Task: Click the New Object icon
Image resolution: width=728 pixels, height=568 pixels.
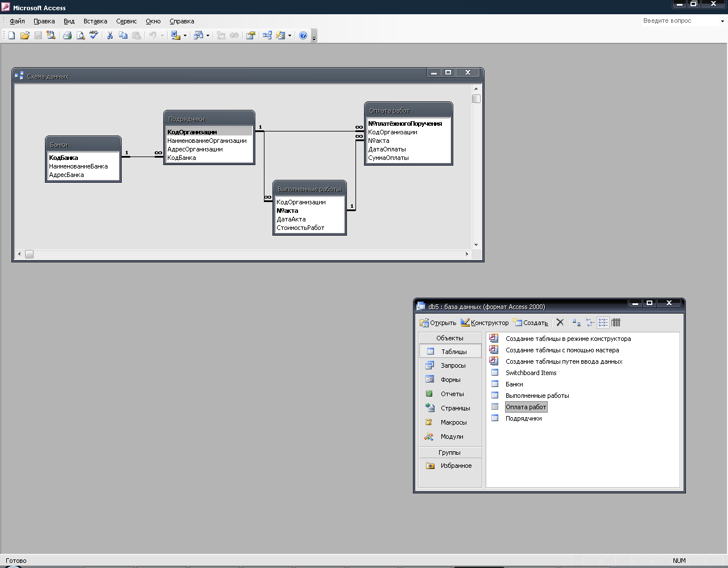Action: pyautogui.click(x=280, y=35)
